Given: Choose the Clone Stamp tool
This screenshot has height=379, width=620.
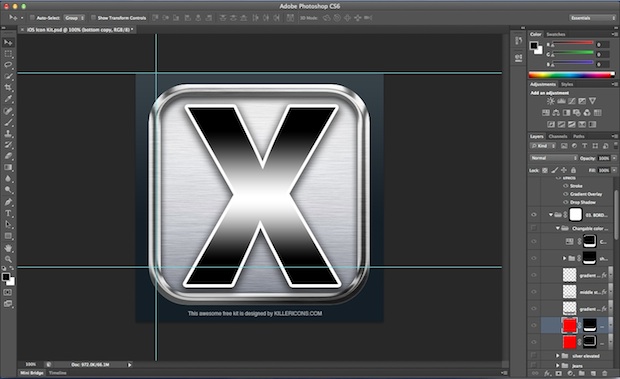Looking at the screenshot, I should point(8,134).
